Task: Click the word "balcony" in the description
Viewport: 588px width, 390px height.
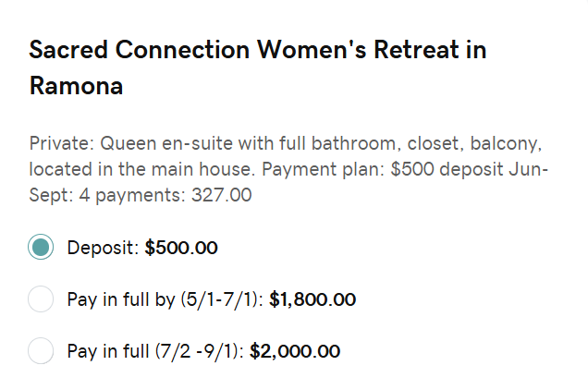Action: (507, 143)
